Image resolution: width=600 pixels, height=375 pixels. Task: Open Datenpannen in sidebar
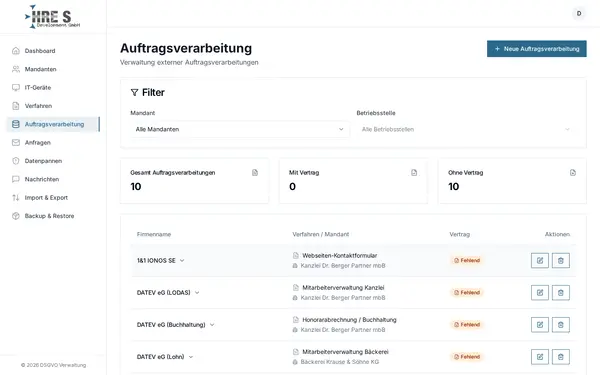pyautogui.click(x=53, y=161)
